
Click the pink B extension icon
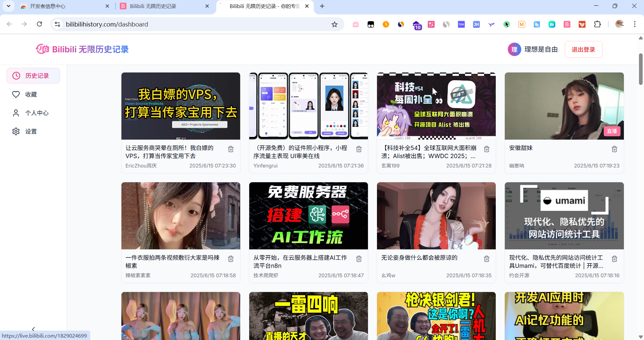(x=567, y=24)
